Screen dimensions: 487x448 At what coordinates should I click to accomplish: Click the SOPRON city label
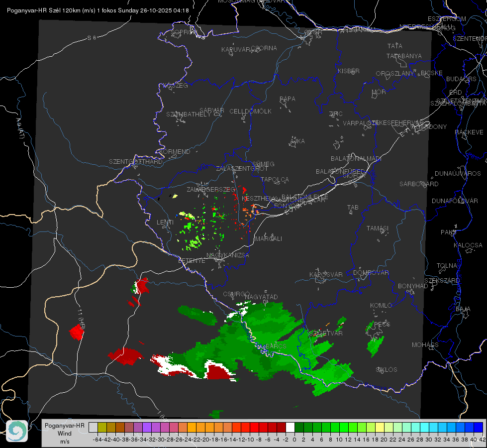coord(184,32)
